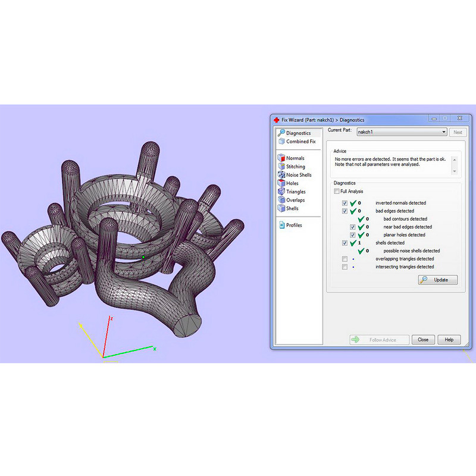Screen dimensions: 476x476
Task: Click the Close button in wizard
Action: coord(422,340)
